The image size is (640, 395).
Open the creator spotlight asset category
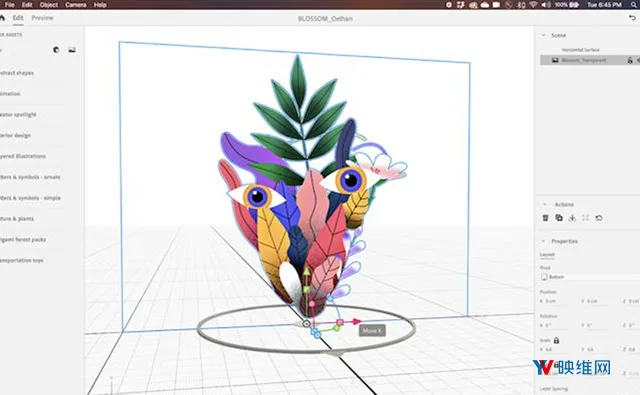point(18,115)
